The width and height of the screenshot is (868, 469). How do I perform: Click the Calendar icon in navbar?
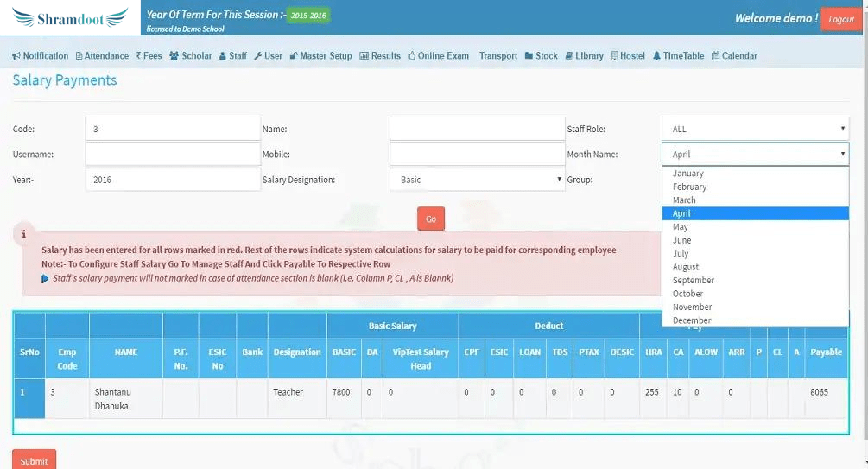tap(715, 56)
